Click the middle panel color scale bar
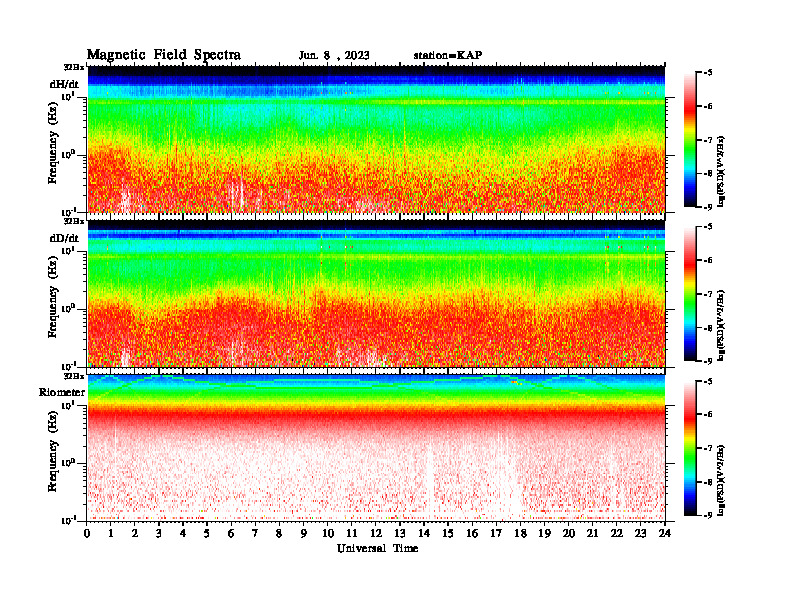Viewport: 792px width, 612px height. coord(690,294)
